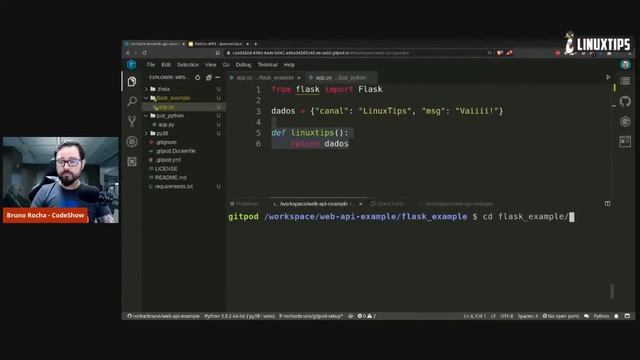Open the Gitpod hexagon icon on right sidebar
Screen dimensions: 640x360
625,121
